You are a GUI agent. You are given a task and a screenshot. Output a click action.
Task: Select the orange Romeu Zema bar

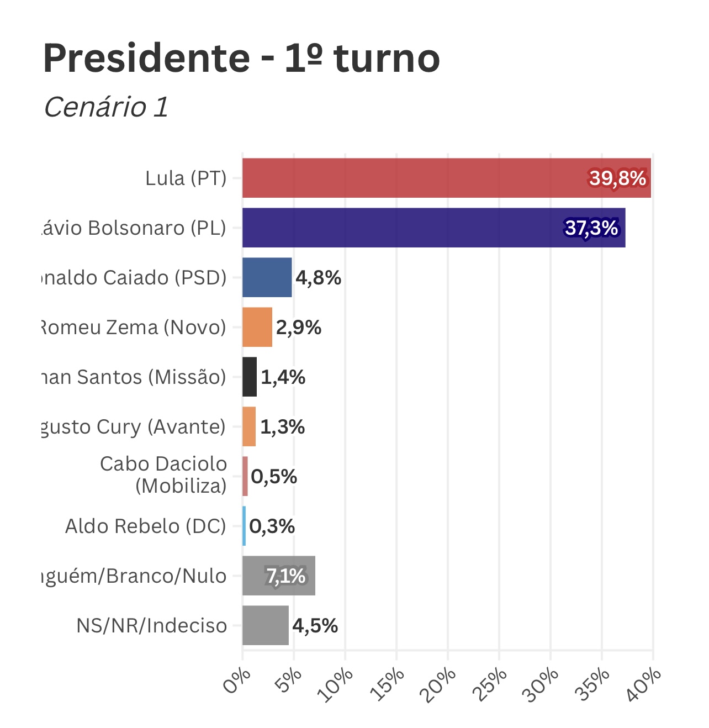click(x=257, y=327)
